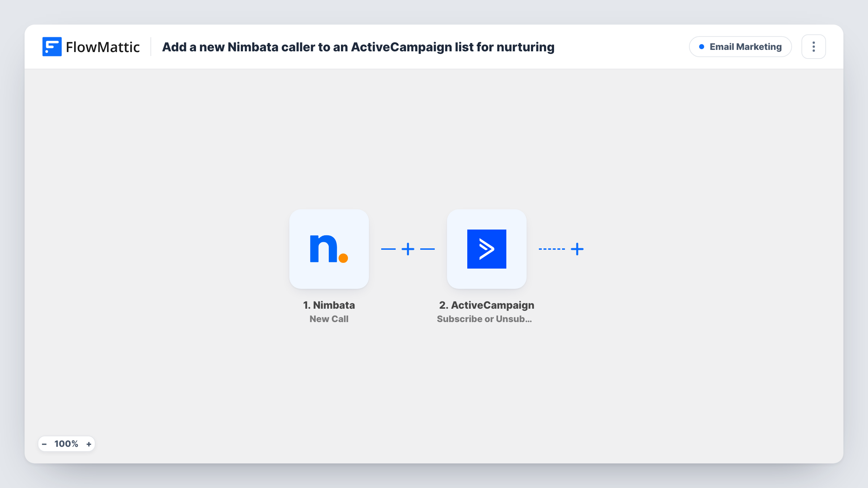Open the three-dot workflow options menu
Screen dimensions: 868x488
pyautogui.click(x=814, y=47)
